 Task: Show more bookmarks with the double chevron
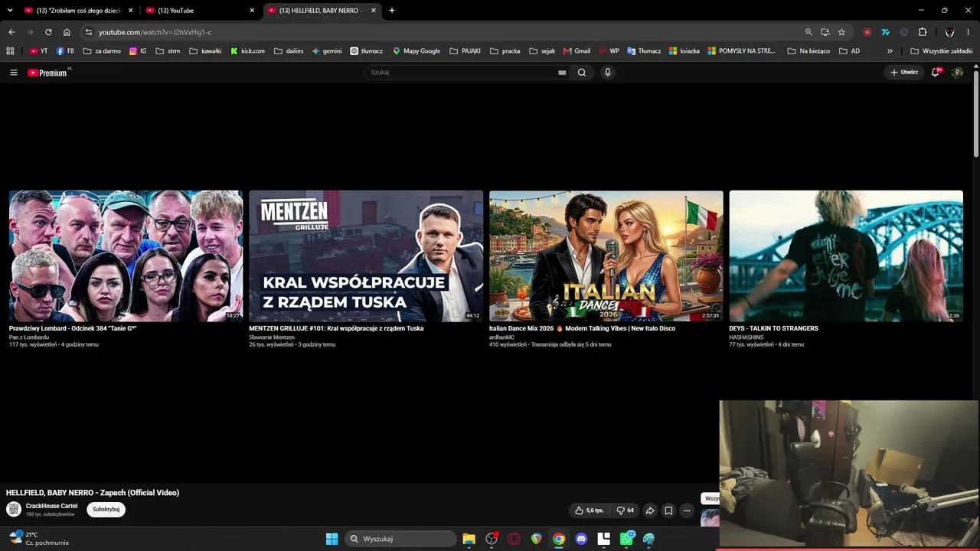click(x=890, y=51)
